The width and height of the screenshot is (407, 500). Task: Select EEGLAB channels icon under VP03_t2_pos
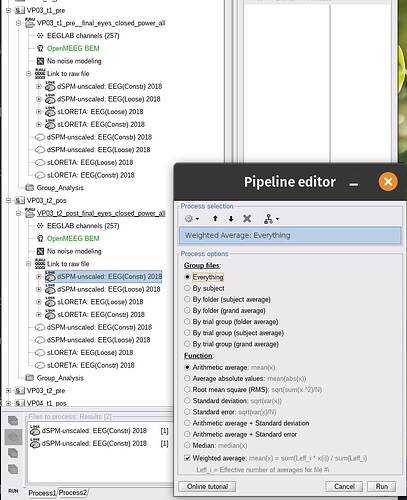[40, 226]
